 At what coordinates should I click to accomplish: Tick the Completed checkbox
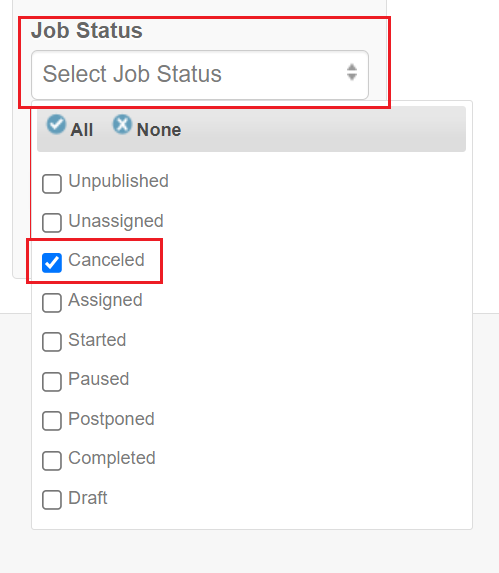tap(52, 461)
